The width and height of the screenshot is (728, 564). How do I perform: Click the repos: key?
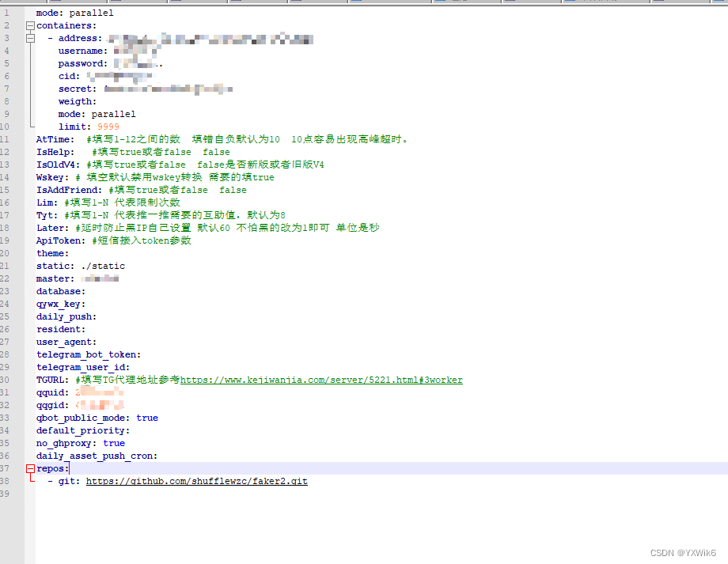coord(52,468)
